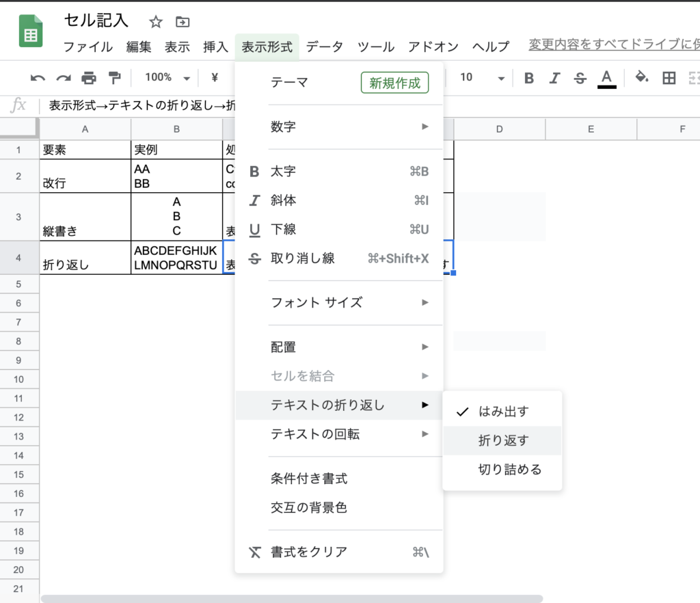The height and width of the screenshot is (603, 700).
Task: Expand the 配置 submenu
Action: coord(339,347)
